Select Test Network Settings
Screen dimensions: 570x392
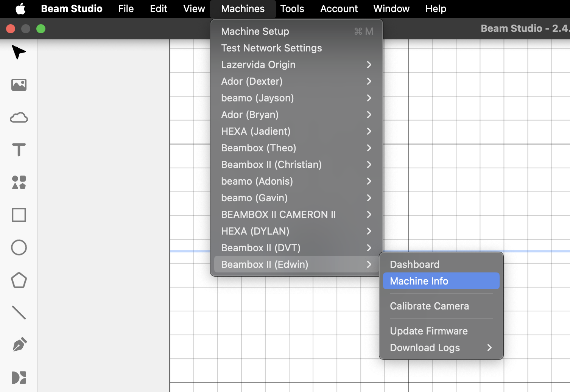[297, 48]
